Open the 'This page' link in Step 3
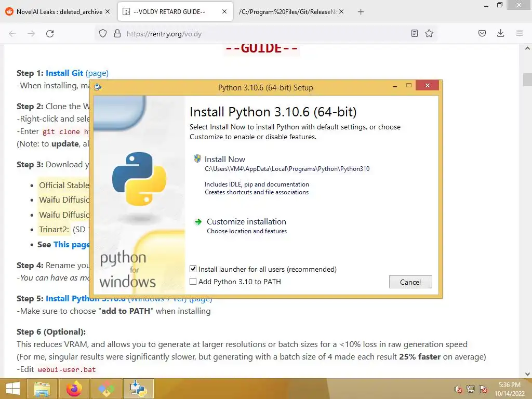 coord(72,244)
